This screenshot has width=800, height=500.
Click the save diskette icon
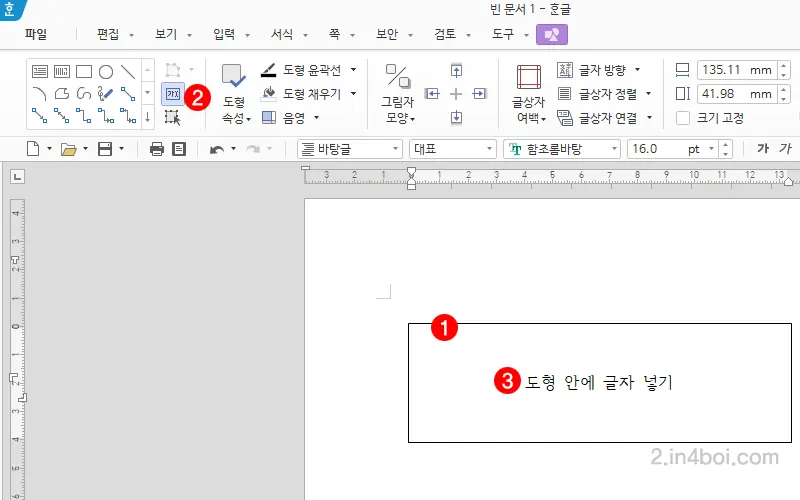pos(105,149)
